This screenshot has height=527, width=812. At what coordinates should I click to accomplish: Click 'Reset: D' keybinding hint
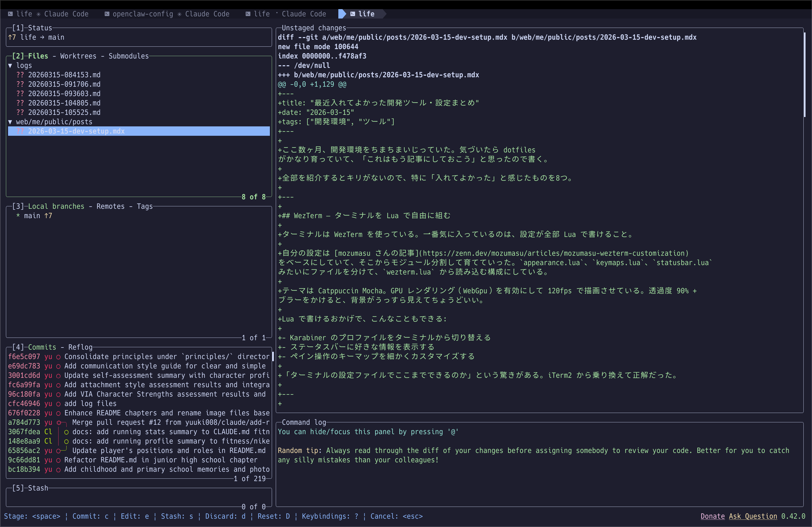pos(274,516)
